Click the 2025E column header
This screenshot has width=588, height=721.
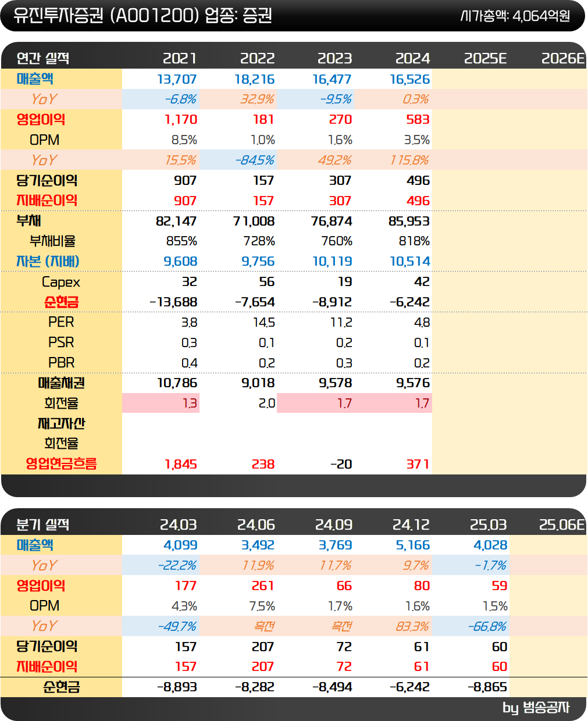pyautogui.click(x=485, y=58)
